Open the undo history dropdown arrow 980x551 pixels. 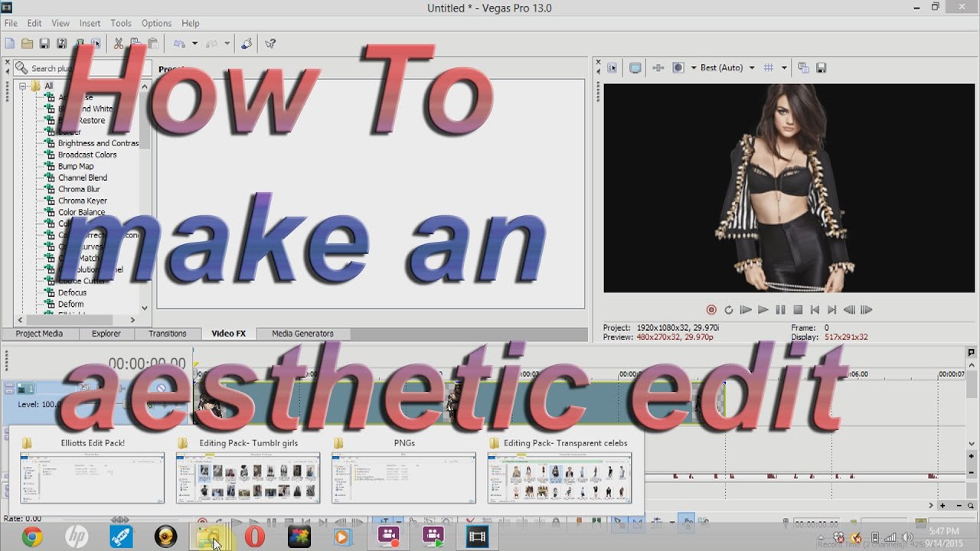[x=194, y=44]
